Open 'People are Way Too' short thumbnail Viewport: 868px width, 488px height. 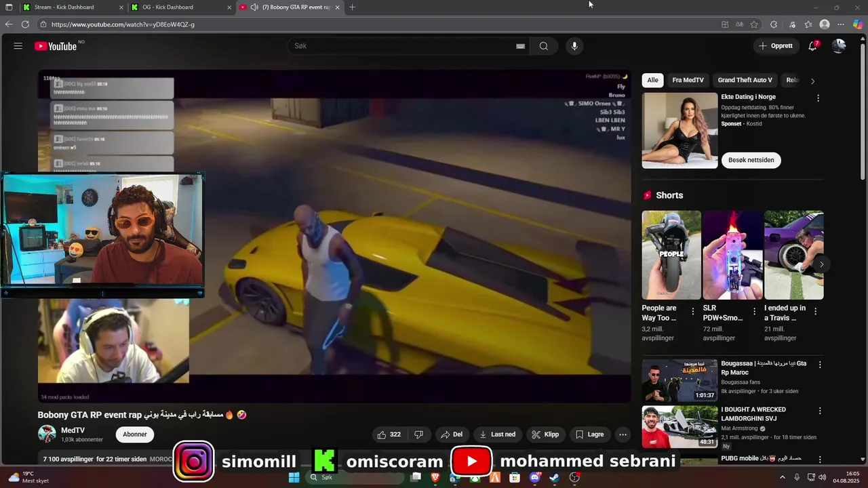[x=671, y=255]
